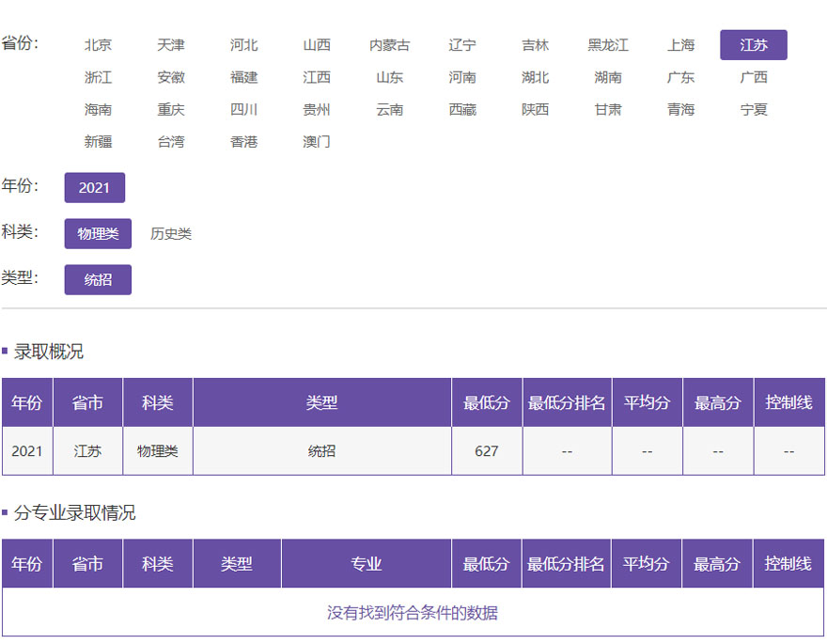827x644 pixels.
Task: Select province 吉林
Action: point(535,45)
